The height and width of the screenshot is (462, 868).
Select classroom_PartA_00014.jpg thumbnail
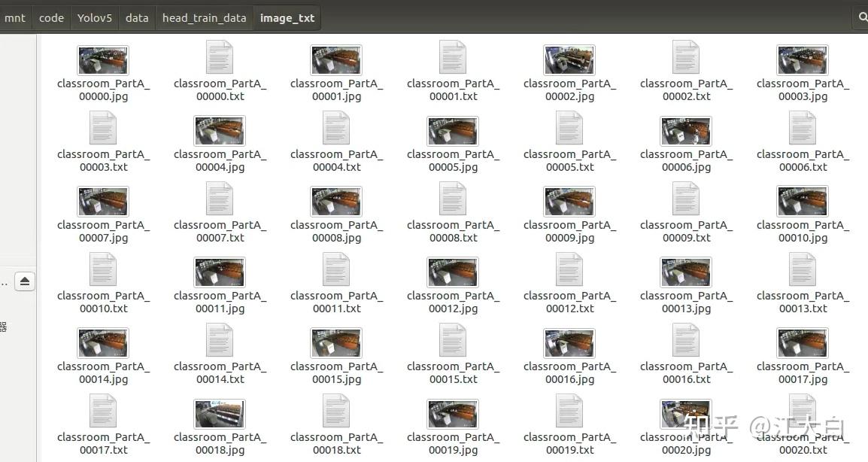point(103,342)
